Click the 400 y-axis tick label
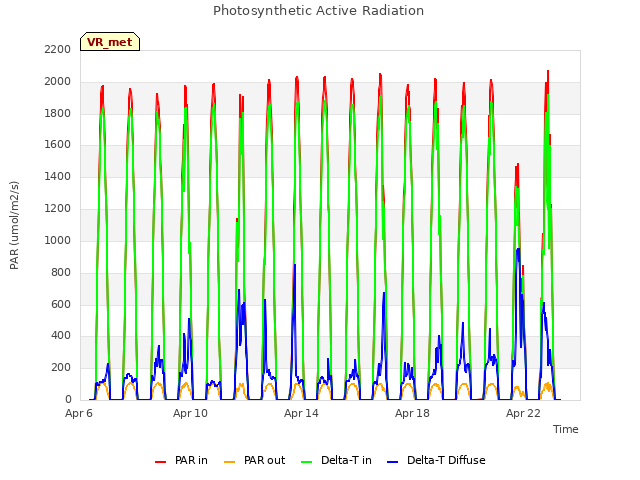This screenshot has height=480, width=640. point(61,336)
